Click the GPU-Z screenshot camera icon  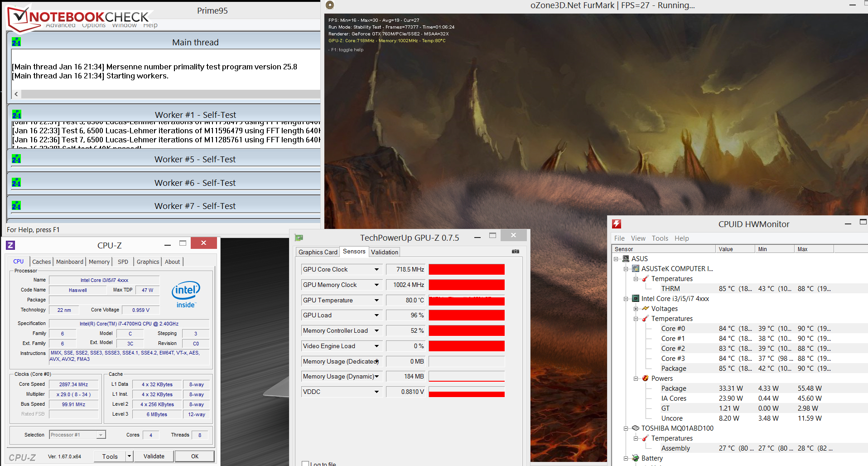click(516, 251)
